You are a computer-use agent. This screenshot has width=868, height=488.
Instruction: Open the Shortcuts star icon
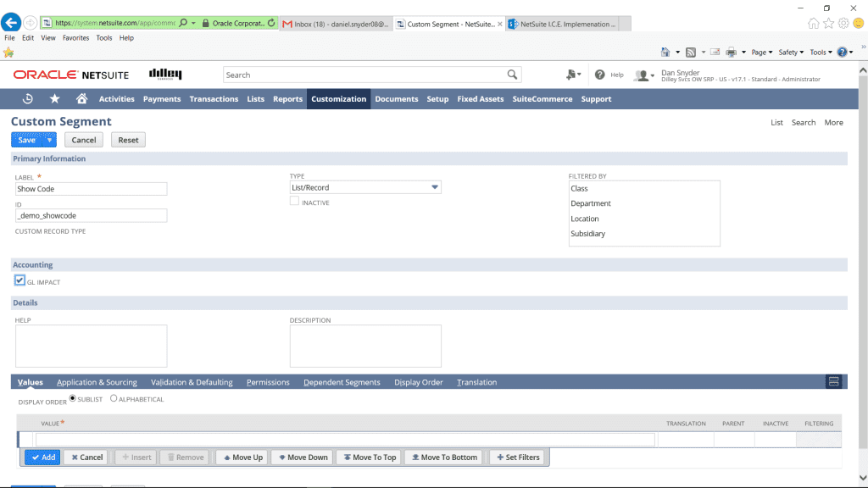[54, 99]
